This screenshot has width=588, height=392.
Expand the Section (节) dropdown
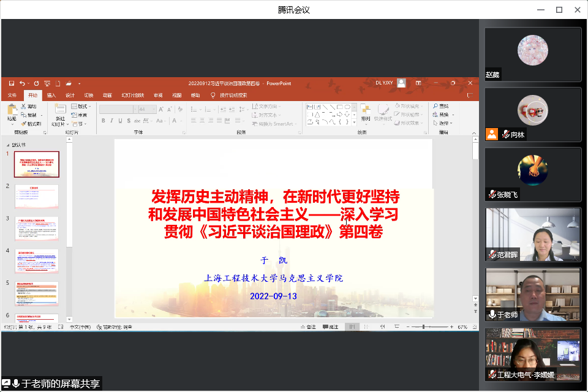(79, 124)
